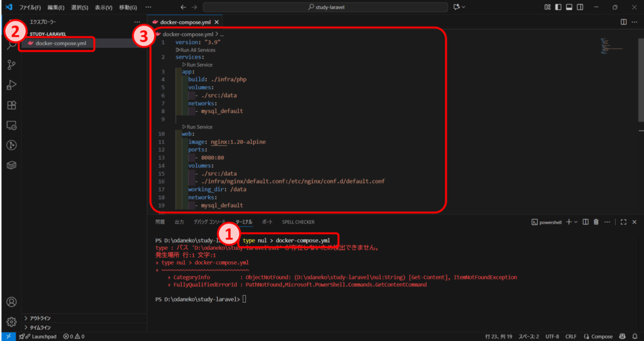Click Run All Services code lens

coord(196,50)
